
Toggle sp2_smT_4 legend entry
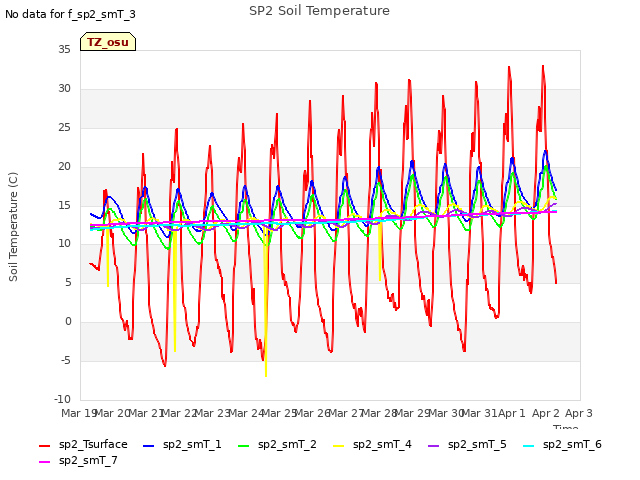[x=372, y=444]
